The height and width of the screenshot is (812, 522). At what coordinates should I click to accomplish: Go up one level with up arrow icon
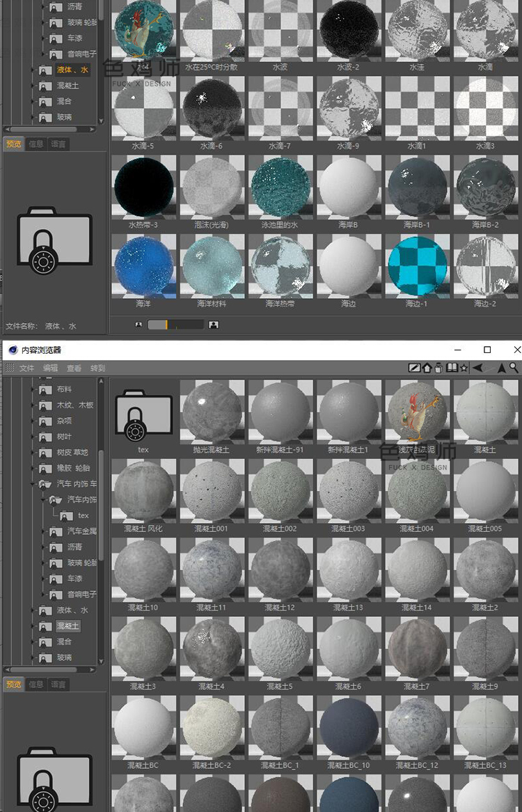(501, 368)
